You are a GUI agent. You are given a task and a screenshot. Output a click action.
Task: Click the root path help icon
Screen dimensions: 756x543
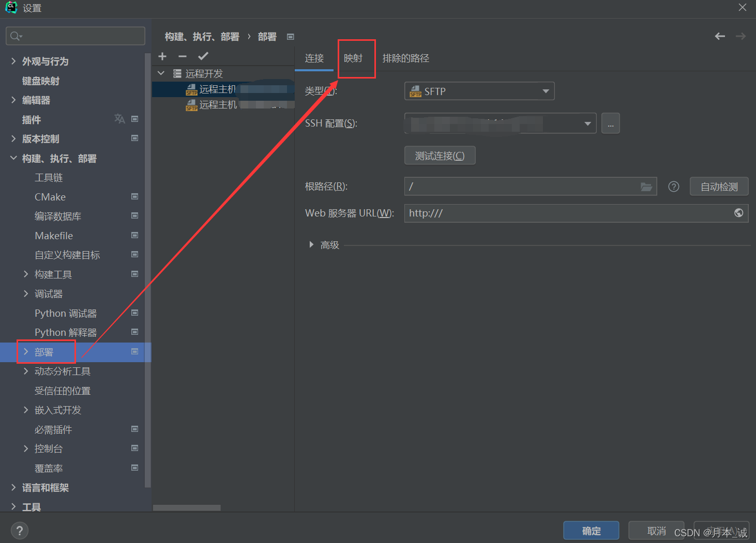(x=674, y=187)
